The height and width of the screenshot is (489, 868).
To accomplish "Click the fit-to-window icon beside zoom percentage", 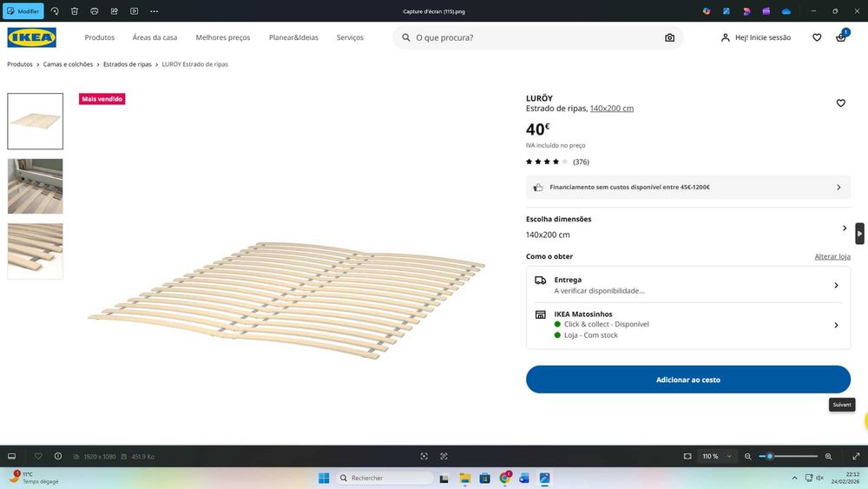I will pyautogui.click(x=687, y=456).
